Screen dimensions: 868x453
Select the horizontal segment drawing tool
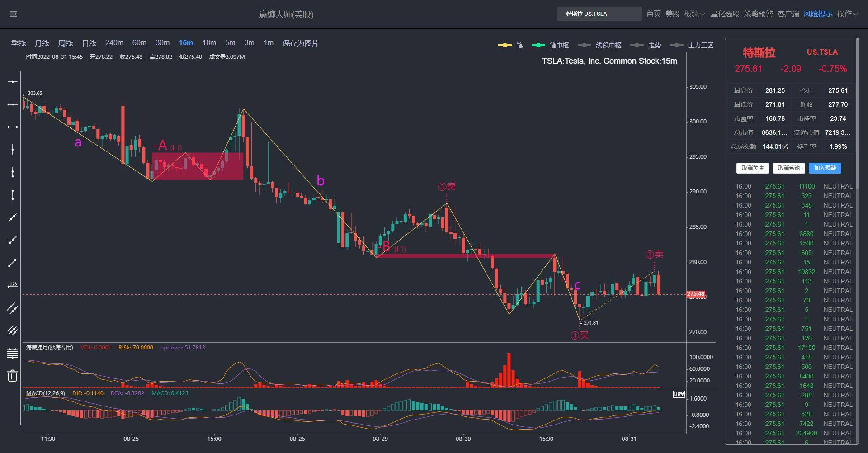[13, 127]
